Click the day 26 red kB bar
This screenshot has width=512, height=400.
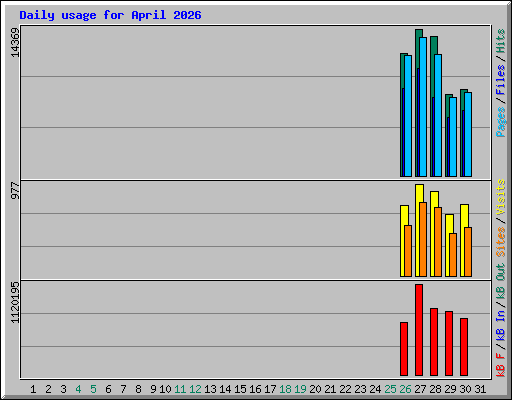[x=404, y=349]
